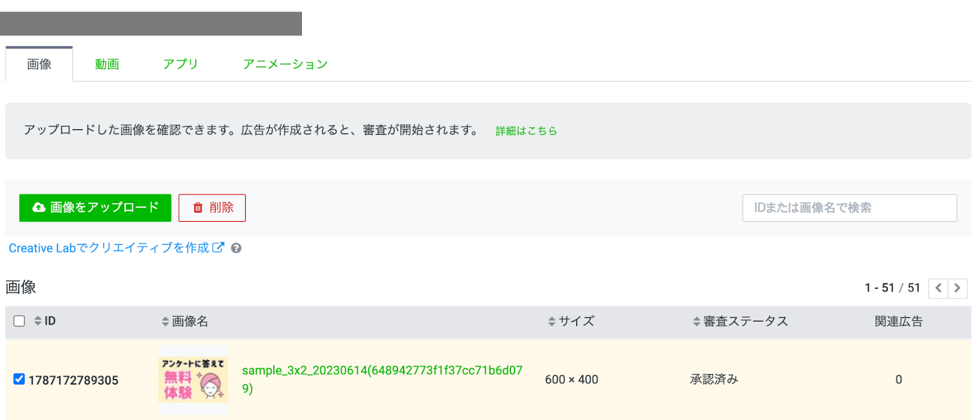Click the sample image thumbnail
The height and width of the screenshot is (420, 980).
tap(193, 380)
